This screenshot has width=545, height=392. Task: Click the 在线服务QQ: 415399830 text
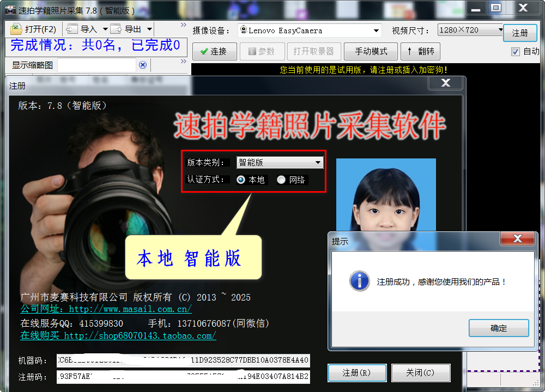point(71,323)
